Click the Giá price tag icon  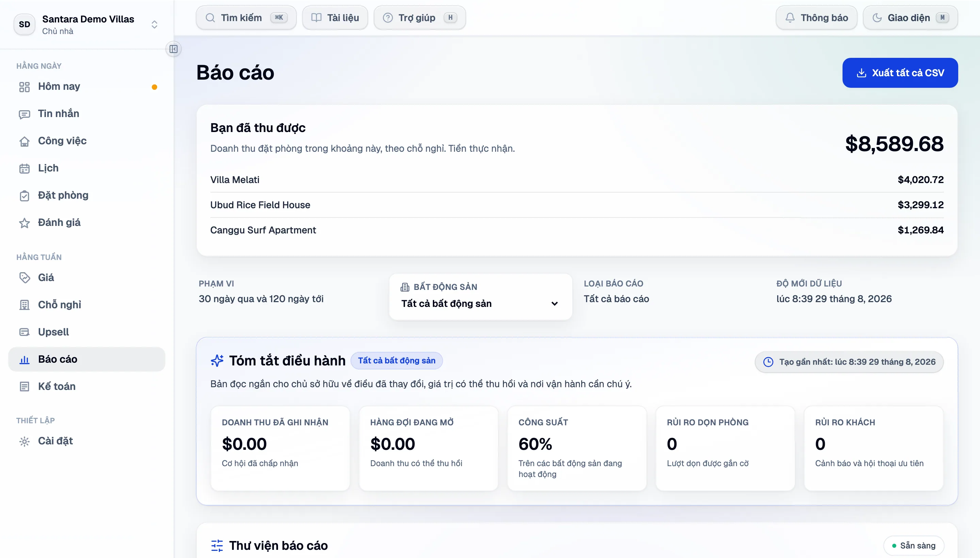(x=24, y=278)
